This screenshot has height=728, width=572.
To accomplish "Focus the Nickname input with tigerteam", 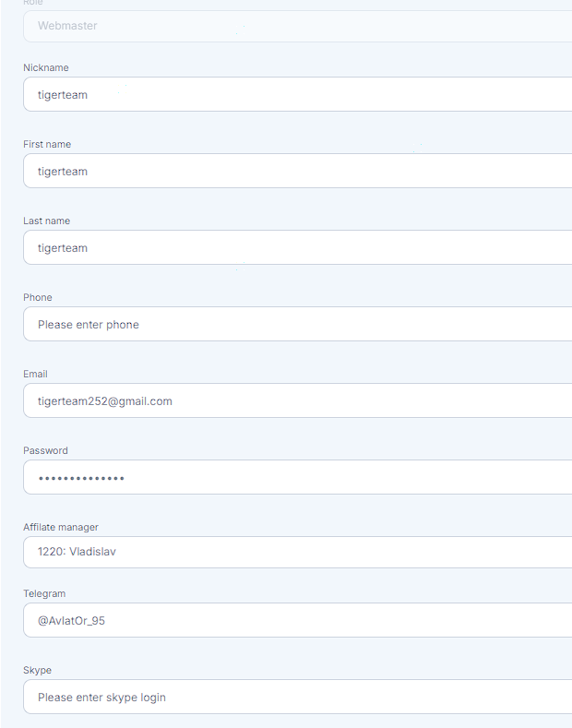I will (x=298, y=94).
